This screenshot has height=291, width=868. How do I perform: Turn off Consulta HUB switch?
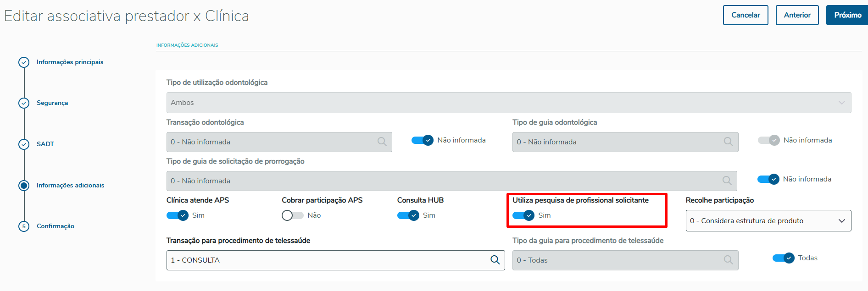(x=408, y=215)
